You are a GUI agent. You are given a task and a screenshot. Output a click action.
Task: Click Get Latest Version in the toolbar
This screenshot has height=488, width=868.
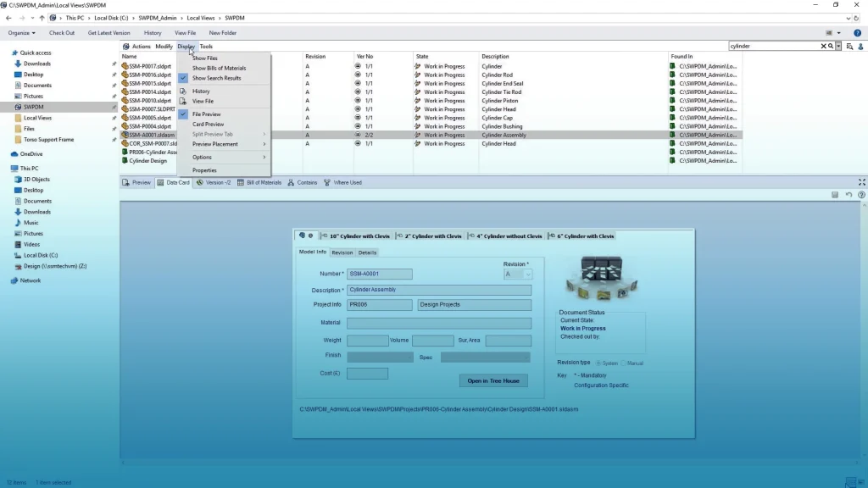pyautogui.click(x=108, y=33)
